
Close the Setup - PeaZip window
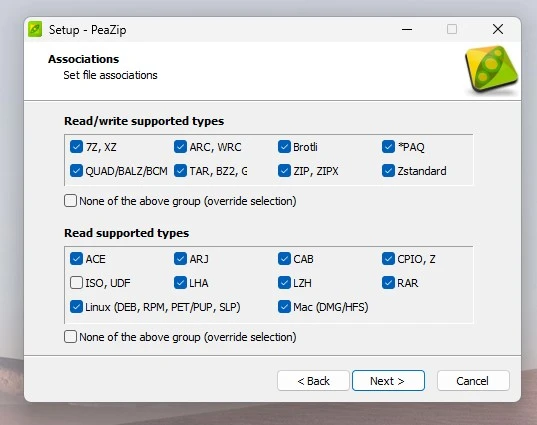(498, 29)
